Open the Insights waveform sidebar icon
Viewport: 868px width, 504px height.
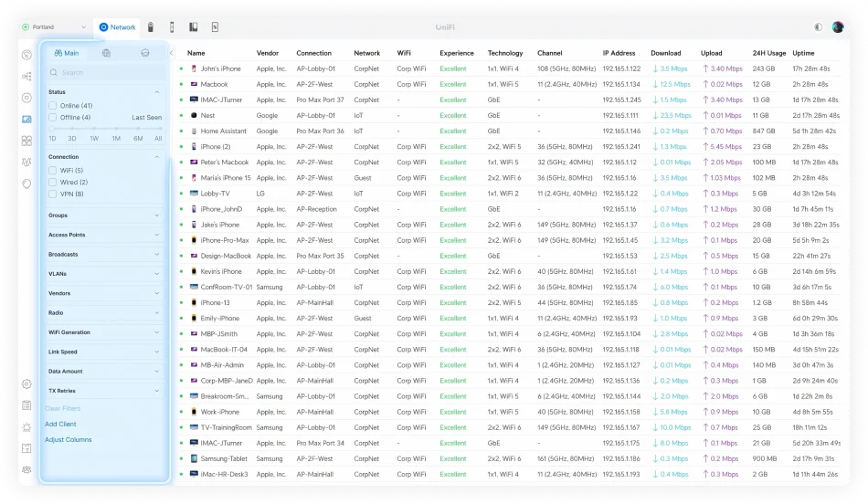coord(26,163)
